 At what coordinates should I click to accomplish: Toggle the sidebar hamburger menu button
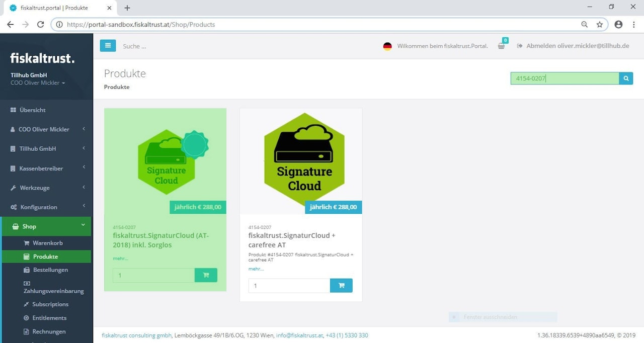click(x=108, y=46)
